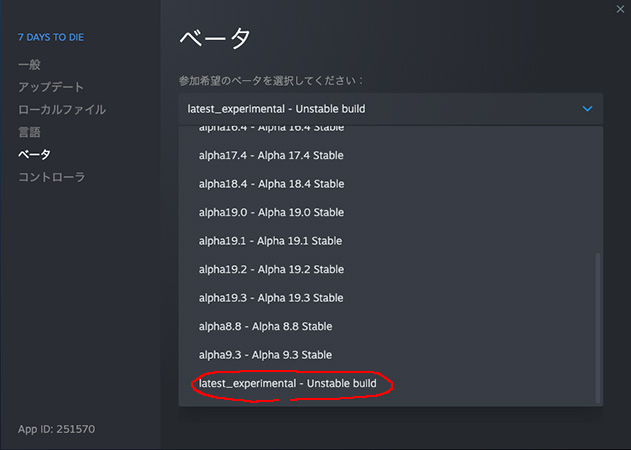
Task: Choose alpha17.4 - Alpha 17.4 Stable
Action: 271,156
